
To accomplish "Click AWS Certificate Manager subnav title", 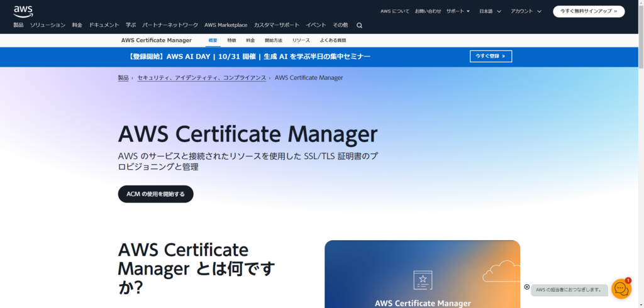I will pyautogui.click(x=157, y=40).
